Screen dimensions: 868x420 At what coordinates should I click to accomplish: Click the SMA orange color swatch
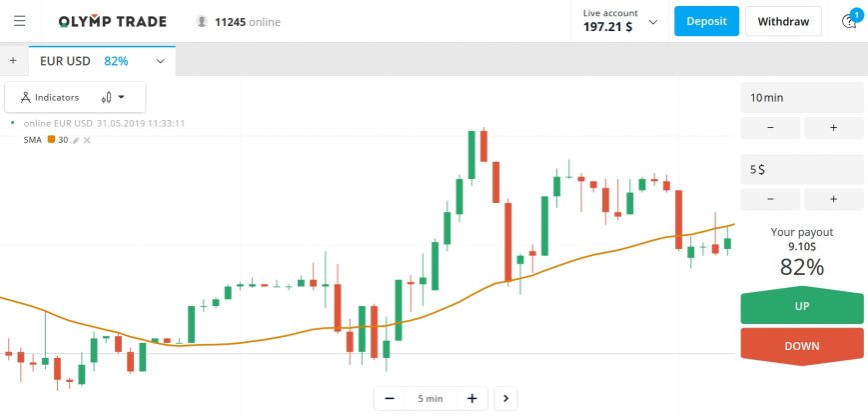tap(51, 140)
